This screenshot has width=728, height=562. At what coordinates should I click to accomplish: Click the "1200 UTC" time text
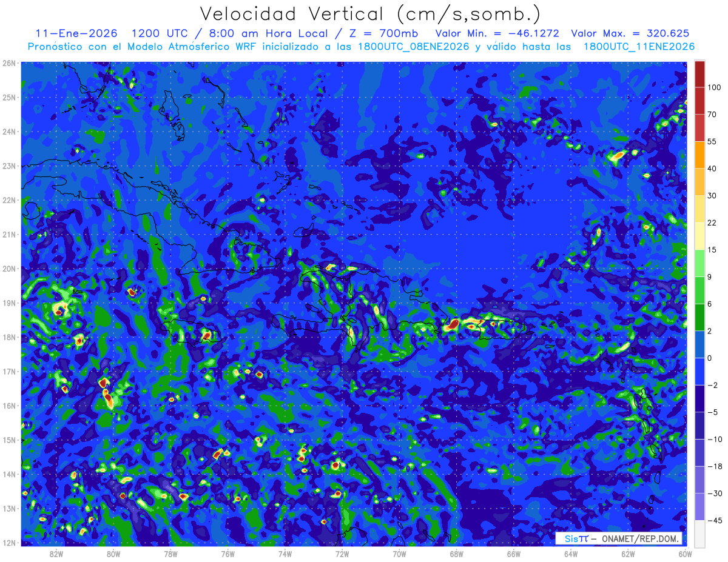163,33
